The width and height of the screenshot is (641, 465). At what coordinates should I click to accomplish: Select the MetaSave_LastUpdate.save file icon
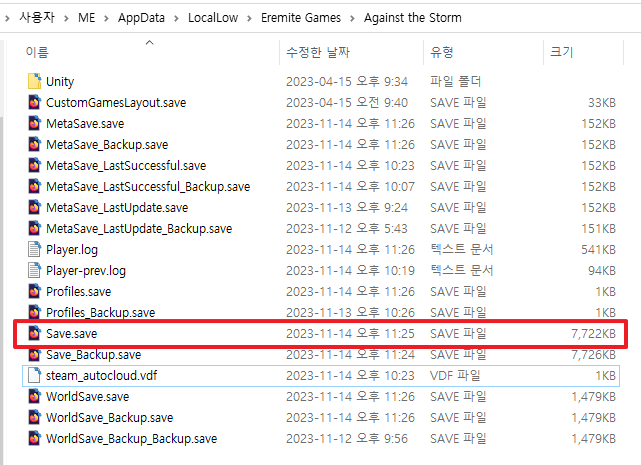click(34, 207)
